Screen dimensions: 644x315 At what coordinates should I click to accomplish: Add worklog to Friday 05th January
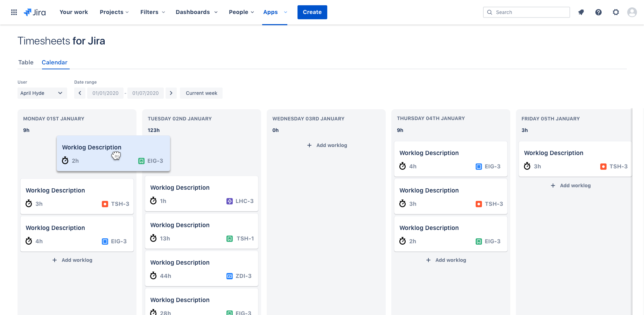(571, 185)
